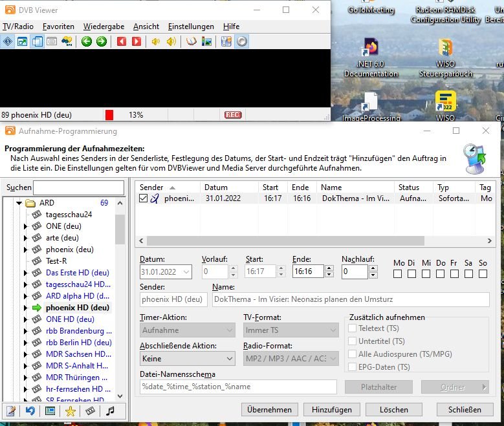Uncheck the phoenix recording timer checkbox
504x426 pixels.
coord(144,199)
